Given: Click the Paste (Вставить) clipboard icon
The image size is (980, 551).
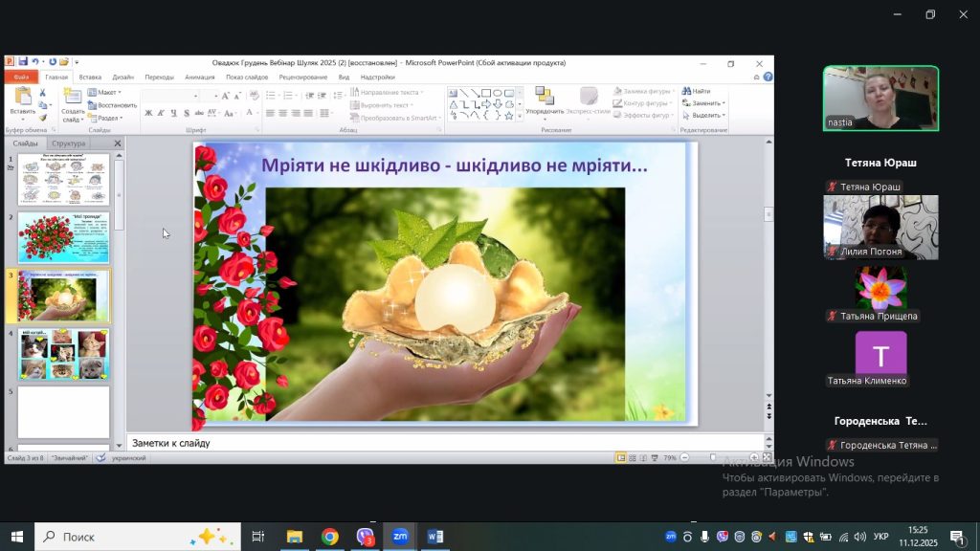Looking at the screenshot, I should [22, 97].
